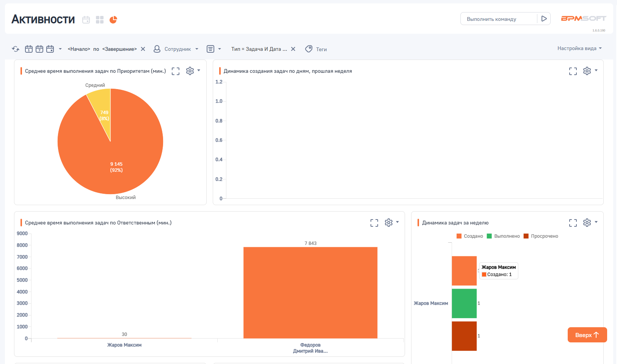This screenshot has height=364, width=617.
Task: Run command with the play button
Action: [x=544, y=19]
